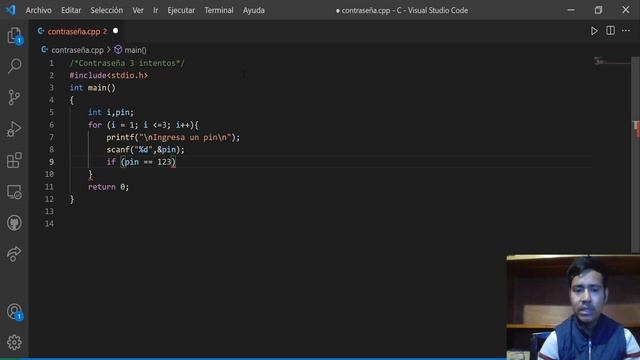Open the Remote Explorer view
The image size is (640, 360).
pos(14,192)
